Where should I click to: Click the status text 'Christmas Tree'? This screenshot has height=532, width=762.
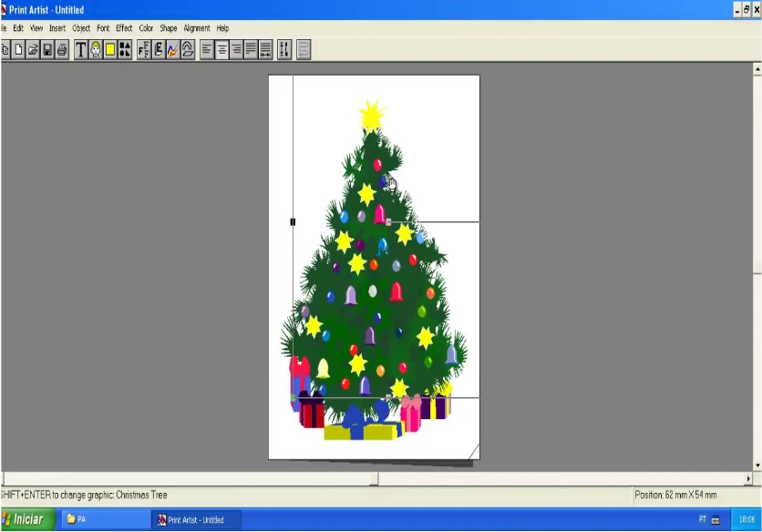[x=141, y=495]
